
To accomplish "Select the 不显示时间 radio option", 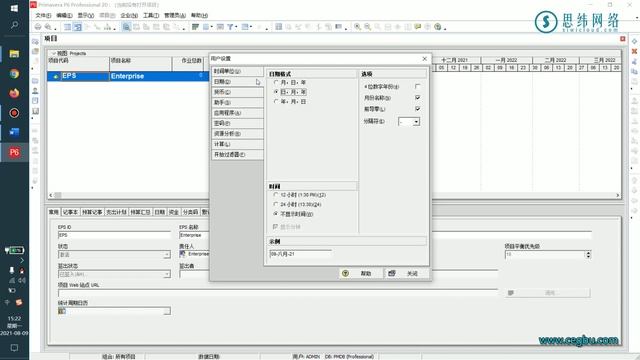I will (x=276, y=214).
